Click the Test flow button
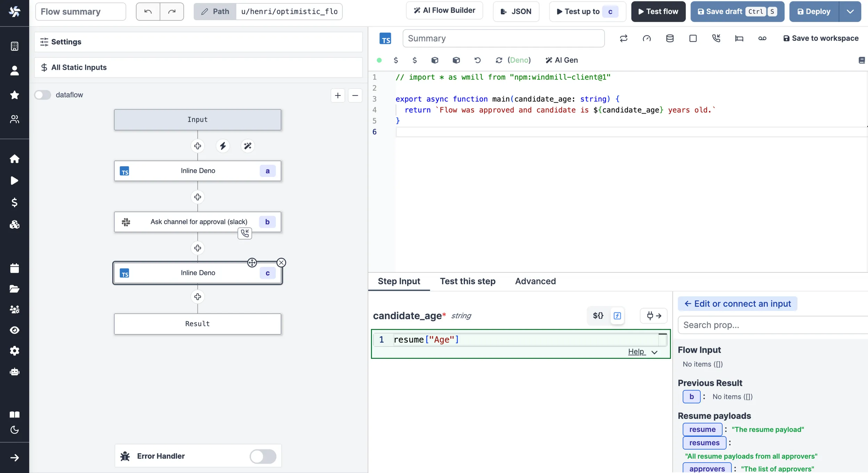The width and height of the screenshot is (868, 473). [658, 11]
